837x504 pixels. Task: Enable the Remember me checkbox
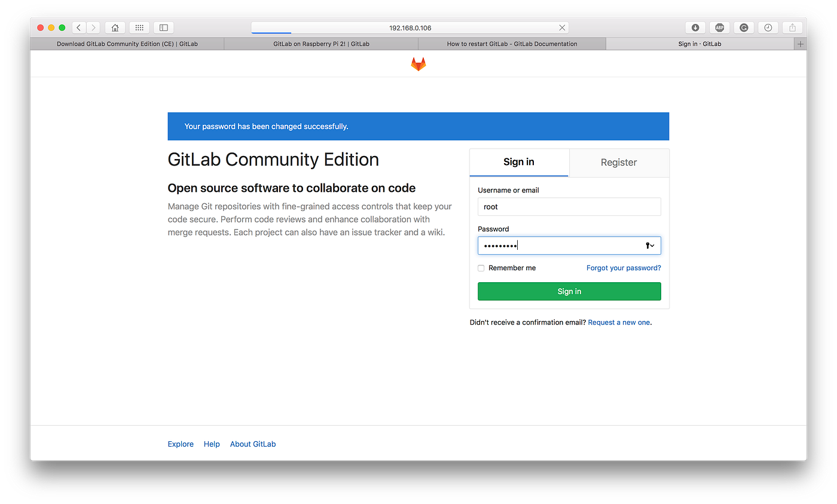click(x=481, y=268)
